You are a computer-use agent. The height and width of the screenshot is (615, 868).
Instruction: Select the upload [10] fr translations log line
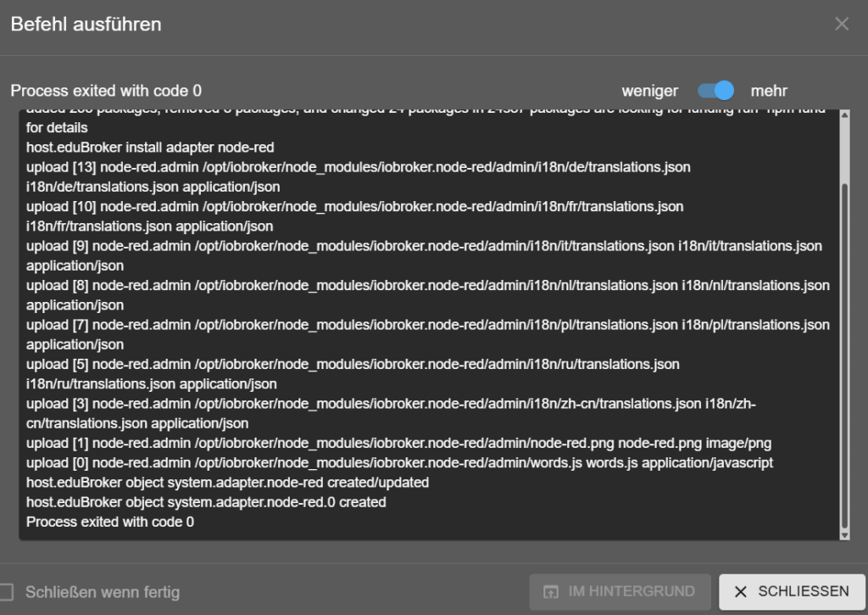(354, 207)
